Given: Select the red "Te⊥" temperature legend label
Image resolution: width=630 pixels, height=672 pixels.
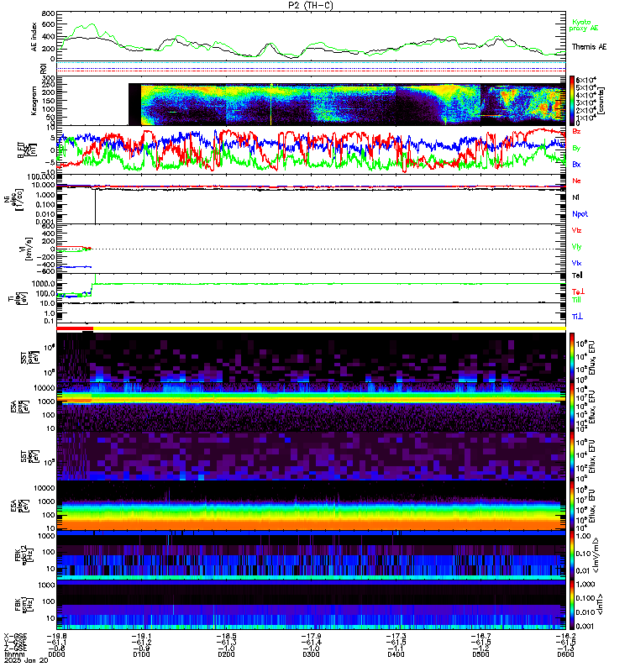Looking at the screenshot, I should [x=578, y=291].
